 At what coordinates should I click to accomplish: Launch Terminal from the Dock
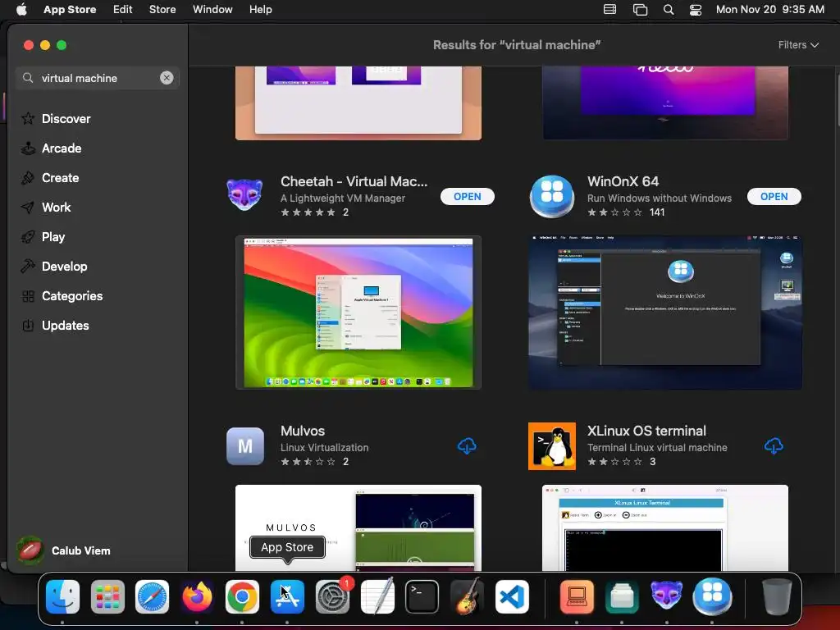click(422, 596)
